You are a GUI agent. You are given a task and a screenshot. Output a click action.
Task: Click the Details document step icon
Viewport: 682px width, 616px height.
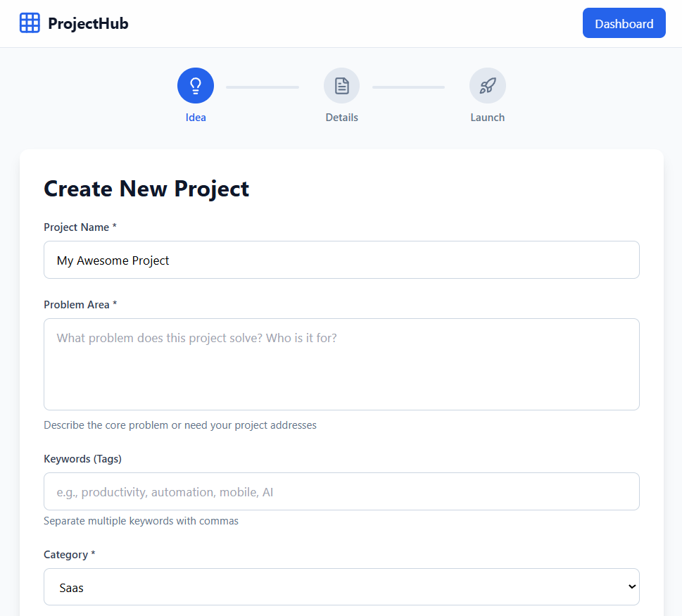[341, 84]
